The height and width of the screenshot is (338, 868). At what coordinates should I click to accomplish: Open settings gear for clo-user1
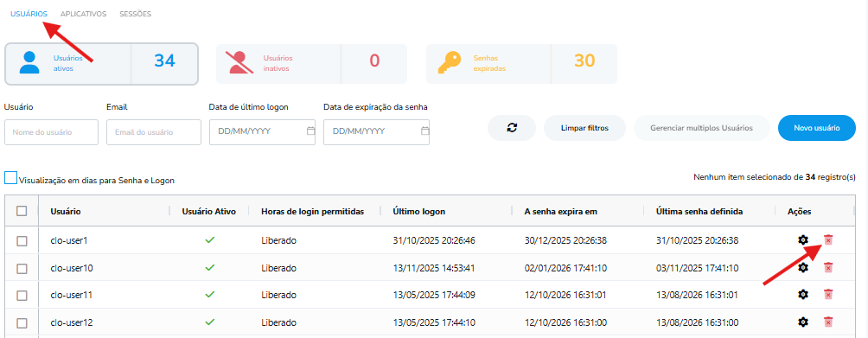(803, 239)
